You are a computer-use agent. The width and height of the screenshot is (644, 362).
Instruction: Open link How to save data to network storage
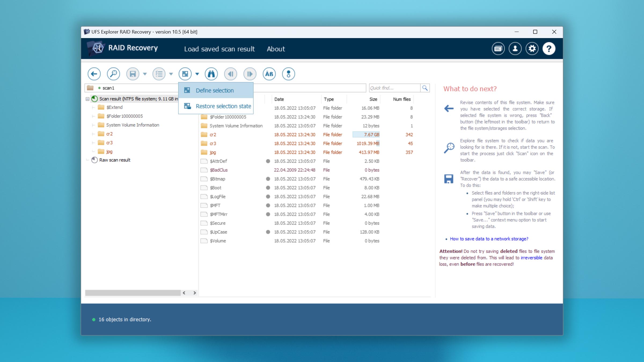489,239
